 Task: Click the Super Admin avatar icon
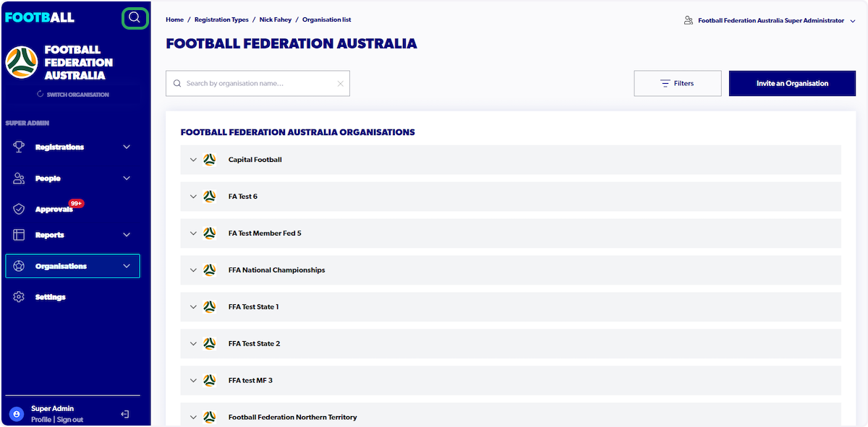[x=17, y=414]
